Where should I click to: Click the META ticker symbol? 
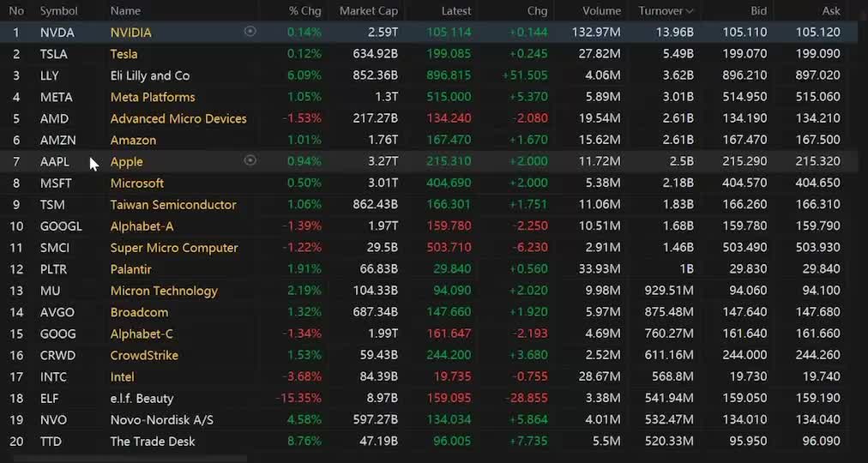[56, 97]
